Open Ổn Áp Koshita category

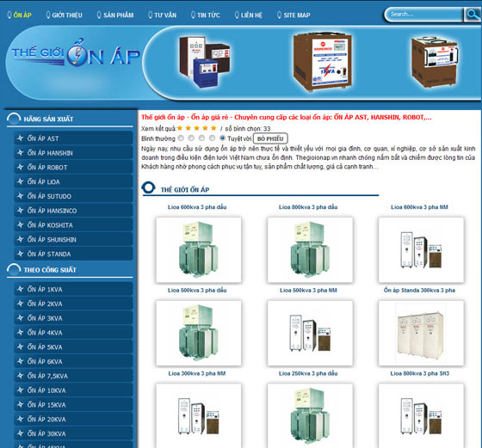point(73,224)
